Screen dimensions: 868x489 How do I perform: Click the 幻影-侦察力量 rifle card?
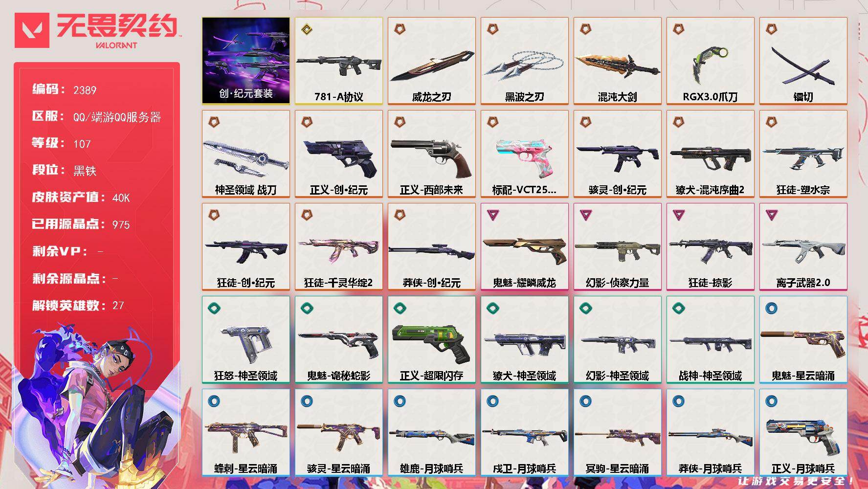click(x=618, y=246)
